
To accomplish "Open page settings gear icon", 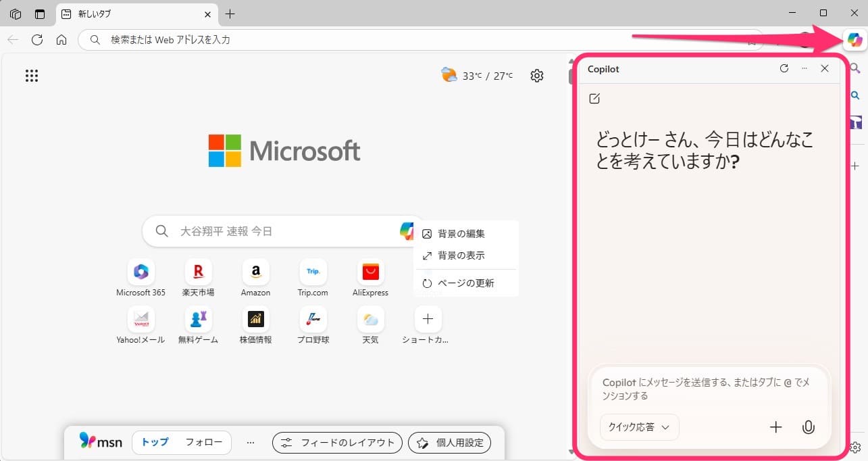I will tap(537, 76).
